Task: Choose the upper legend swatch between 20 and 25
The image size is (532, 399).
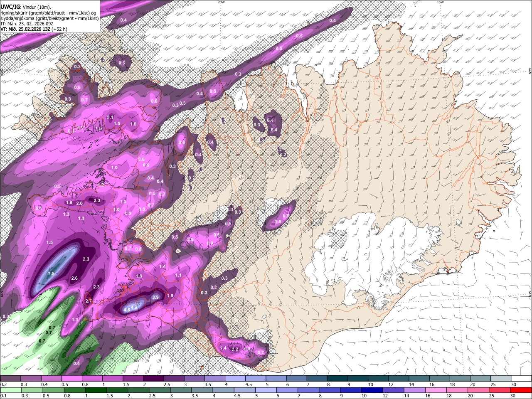Action: point(480,378)
